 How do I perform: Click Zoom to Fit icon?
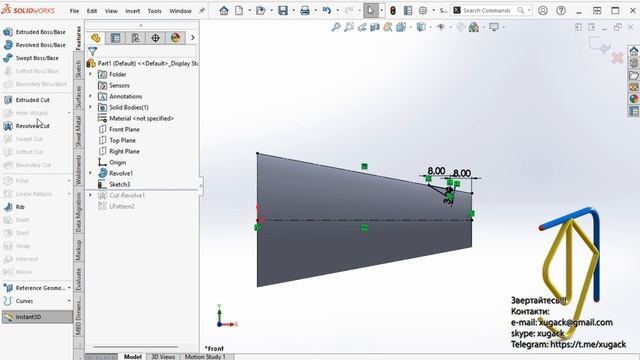(x=336, y=27)
